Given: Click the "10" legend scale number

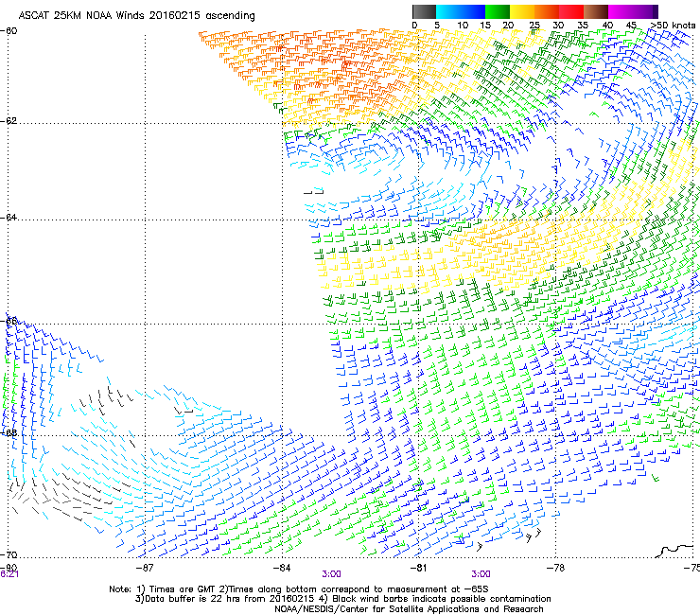Looking at the screenshot, I should 463,25.
